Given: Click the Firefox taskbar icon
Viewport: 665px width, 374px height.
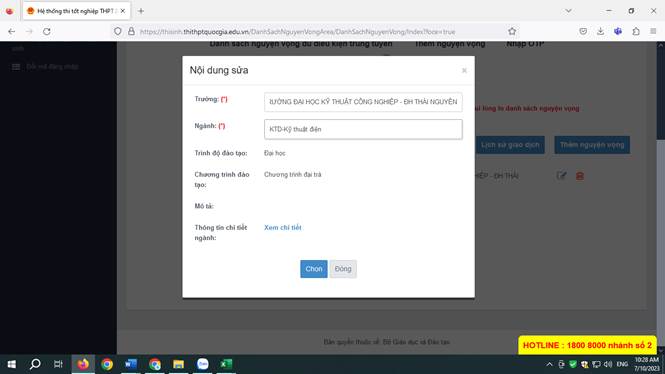Looking at the screenshot, I should click(x=83, y=364).
